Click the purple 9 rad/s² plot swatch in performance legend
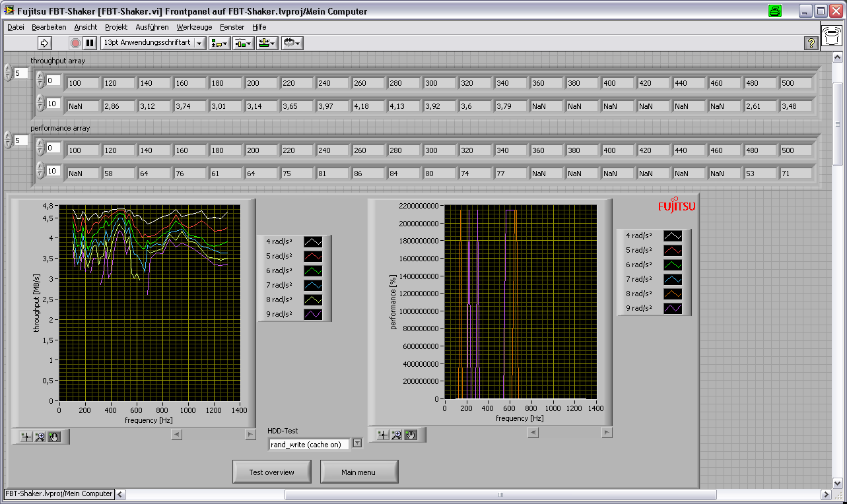The height and width of the screenshot is (504, 847). [x=673, y=308]
